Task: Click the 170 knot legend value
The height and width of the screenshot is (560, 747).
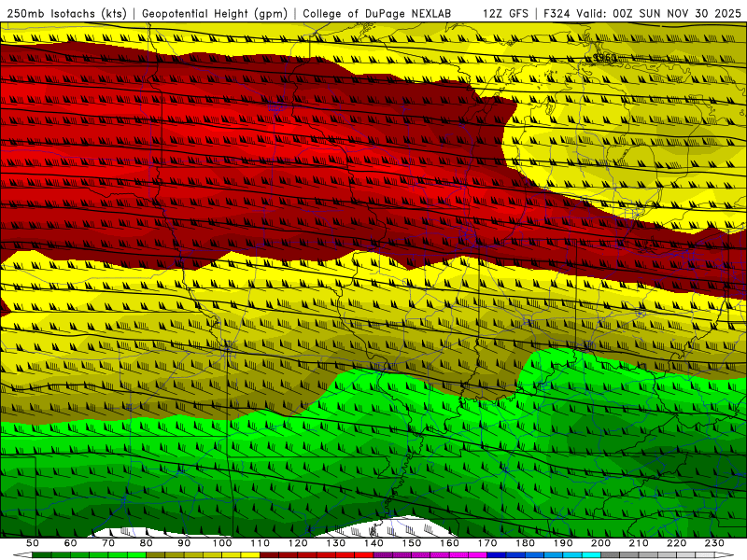Action: [487, 543]
